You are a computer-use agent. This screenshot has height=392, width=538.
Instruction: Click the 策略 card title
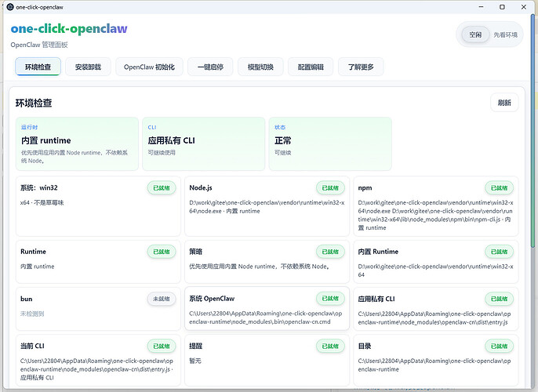click(x=195, y=252)
